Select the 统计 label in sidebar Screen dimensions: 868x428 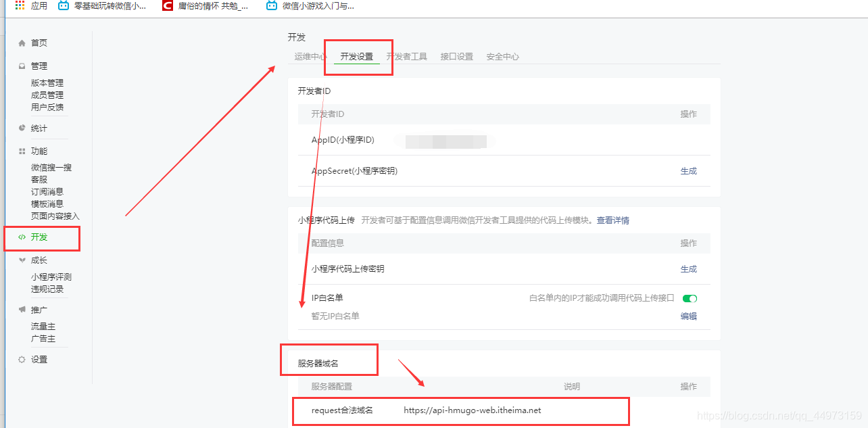tap(39, 128)
